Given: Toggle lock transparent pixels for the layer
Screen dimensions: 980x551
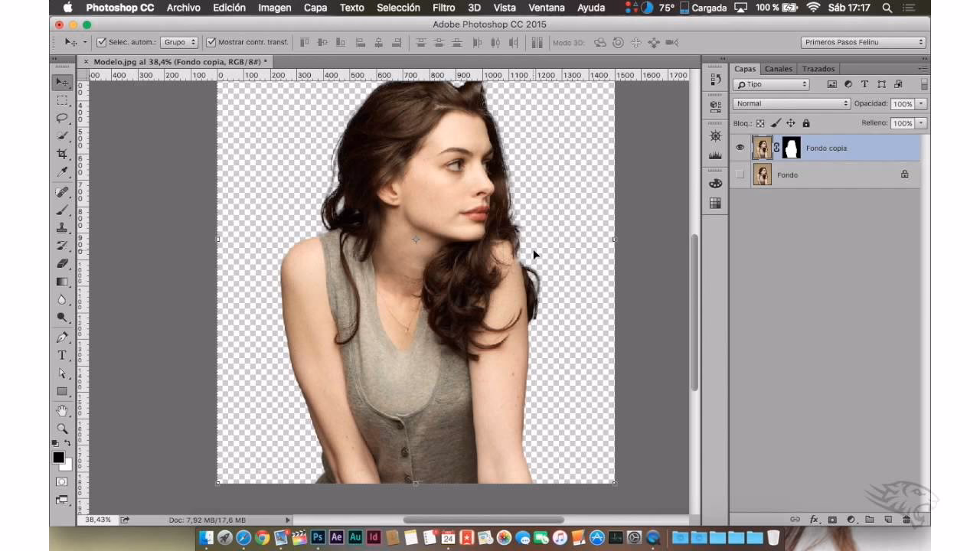Looking at the screenshot, I should click(759, 122).
